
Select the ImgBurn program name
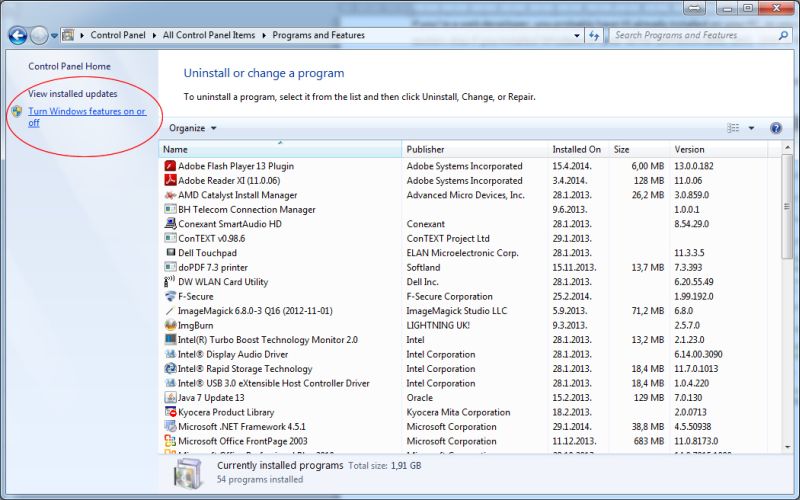(x=195, y=325)
